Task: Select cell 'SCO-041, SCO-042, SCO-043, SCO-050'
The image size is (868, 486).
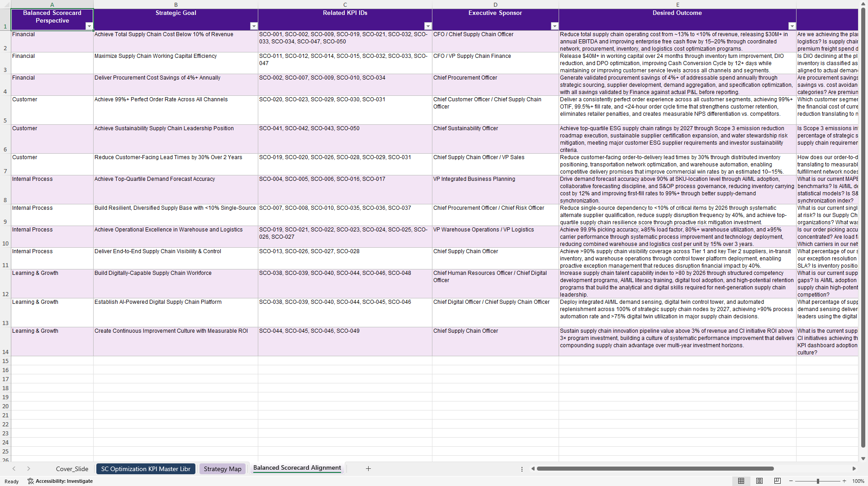Action: 345,139
